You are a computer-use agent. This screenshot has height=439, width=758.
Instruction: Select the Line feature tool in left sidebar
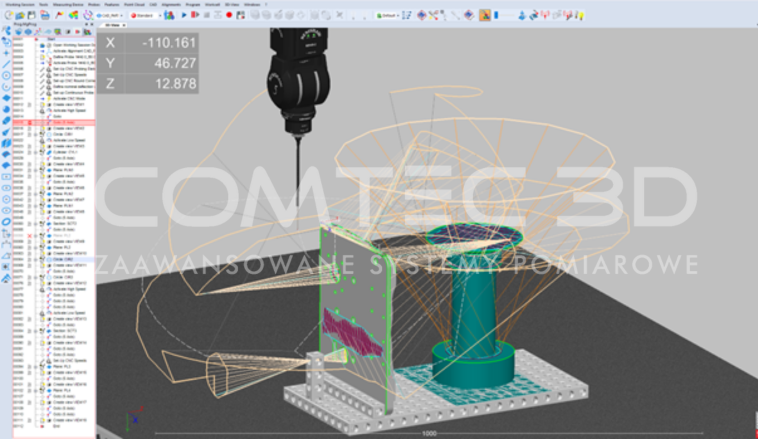pos(6,63)
